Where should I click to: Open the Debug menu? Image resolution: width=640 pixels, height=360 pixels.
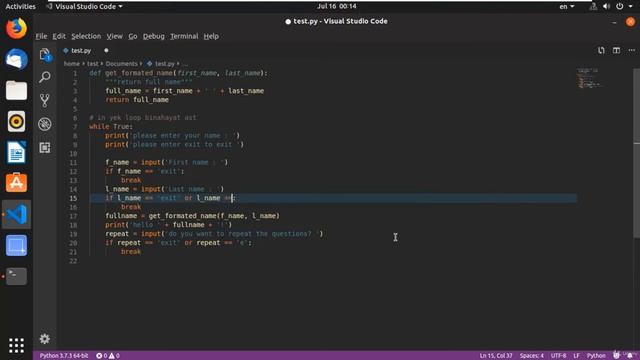[x=154, y=36]
